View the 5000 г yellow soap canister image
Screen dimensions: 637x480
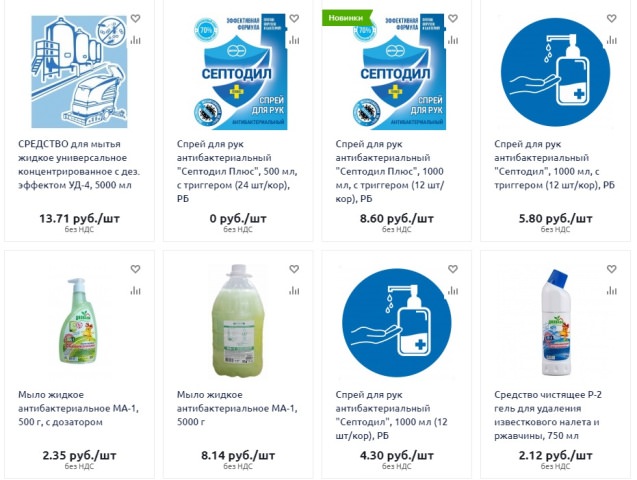tap(238, 320)
